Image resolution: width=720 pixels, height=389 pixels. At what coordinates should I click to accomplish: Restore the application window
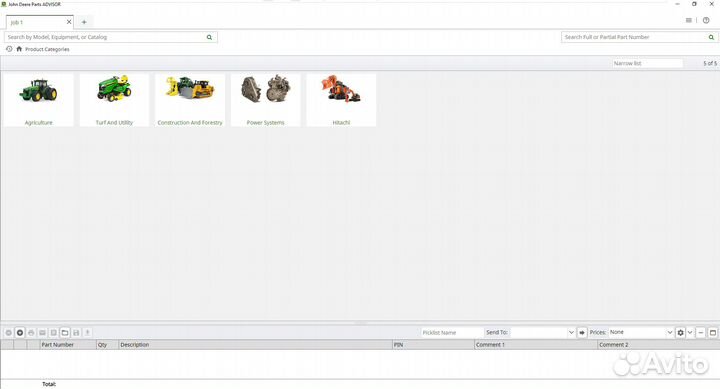(x=694, y=4)
